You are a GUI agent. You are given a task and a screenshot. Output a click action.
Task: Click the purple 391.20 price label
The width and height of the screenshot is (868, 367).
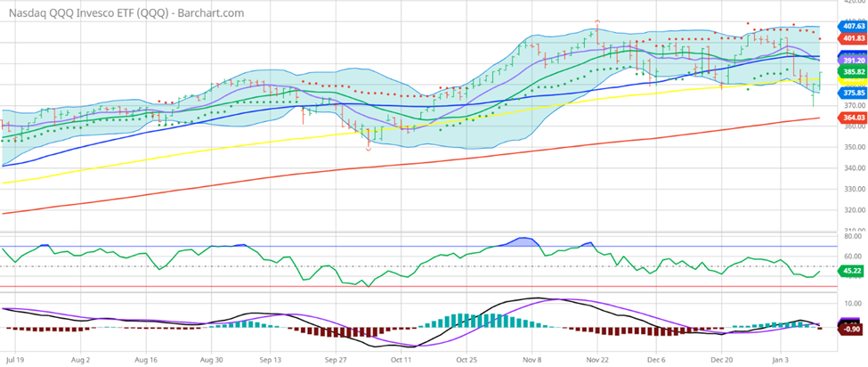coord(851,61)
